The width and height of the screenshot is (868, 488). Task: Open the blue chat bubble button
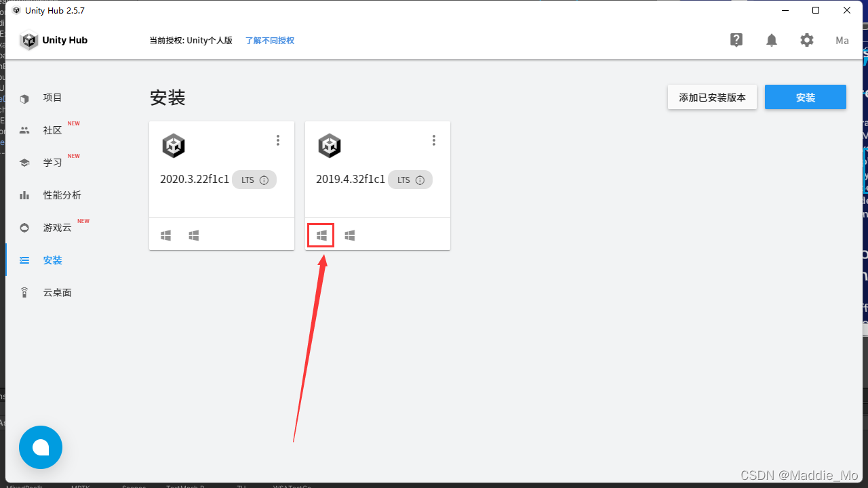point(41,447)
